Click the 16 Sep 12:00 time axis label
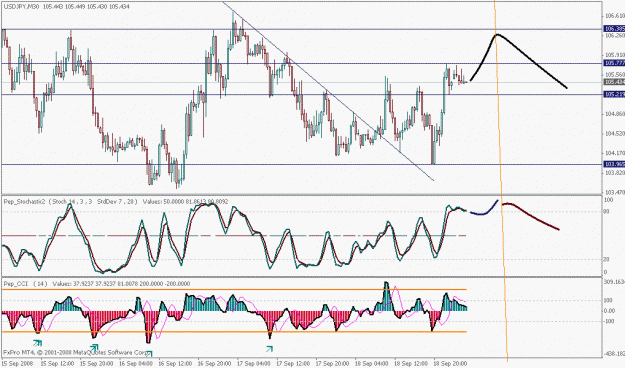The width and height of the screenshot is (625, 368). (174, 364)
